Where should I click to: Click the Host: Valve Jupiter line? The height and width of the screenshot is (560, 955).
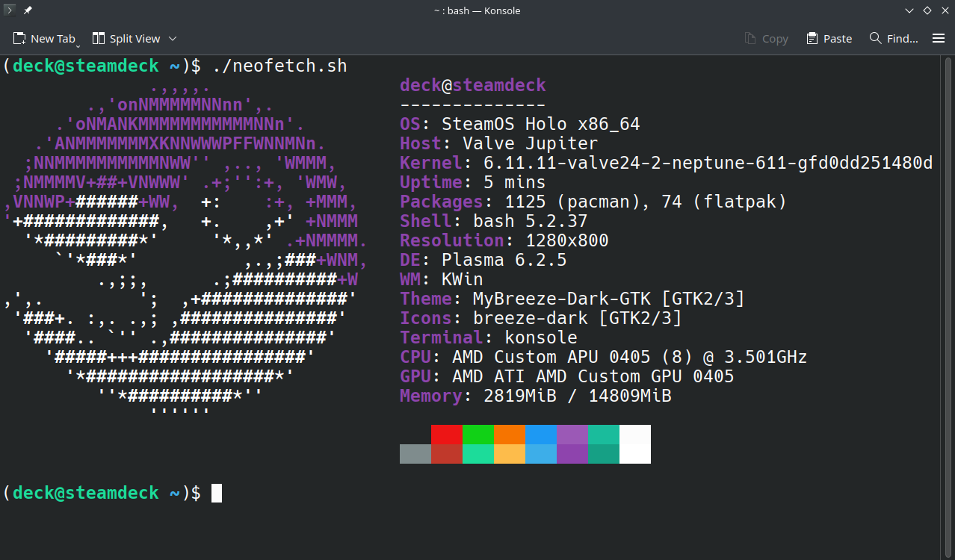coord(499,143)
